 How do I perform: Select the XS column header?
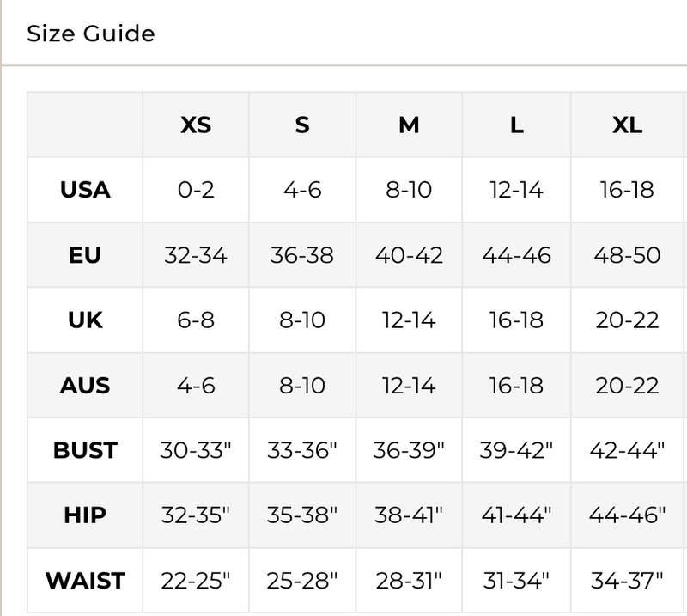point(196,125)
